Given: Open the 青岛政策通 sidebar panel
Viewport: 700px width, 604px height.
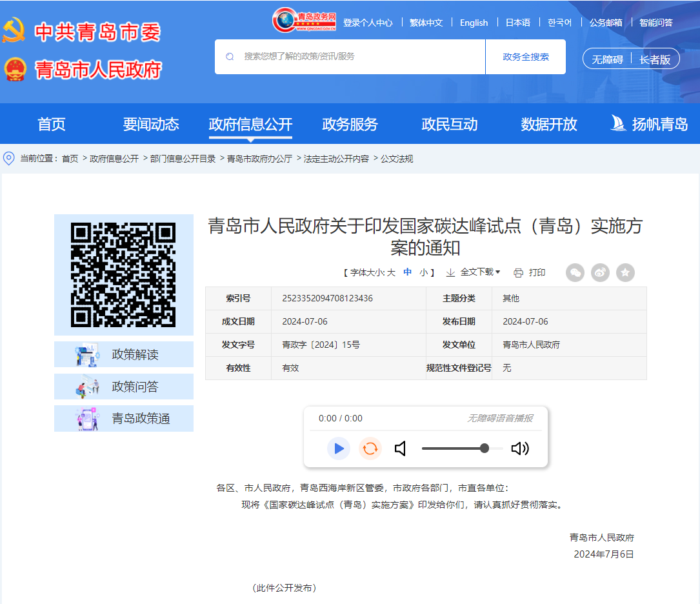Looking at the screenshot, I should point(123,418).
